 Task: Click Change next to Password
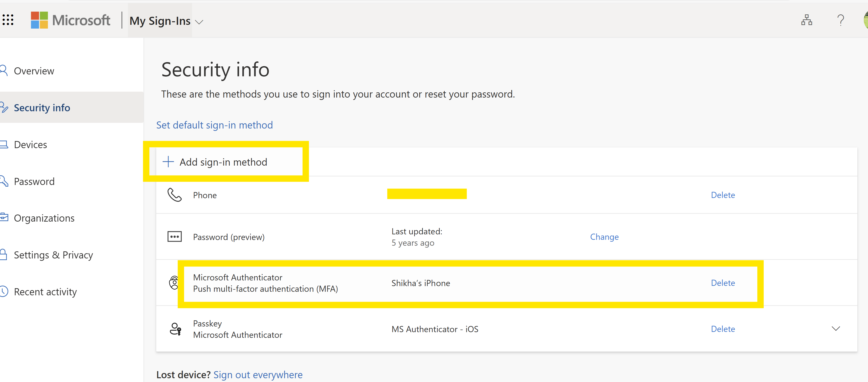pos(604,237)
